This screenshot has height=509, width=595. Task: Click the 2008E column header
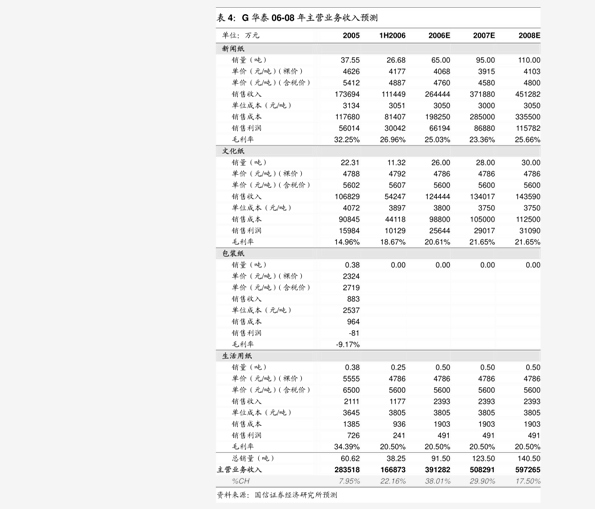(x=529, y=35)
